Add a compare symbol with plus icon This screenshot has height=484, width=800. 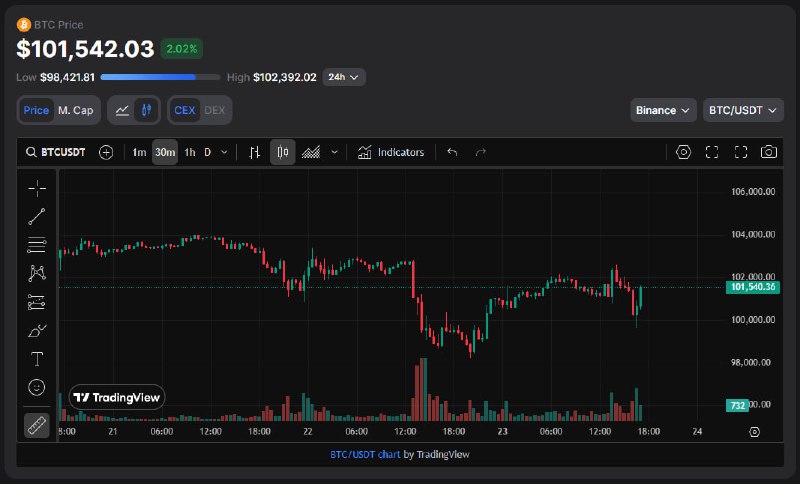tap(106, 152)
